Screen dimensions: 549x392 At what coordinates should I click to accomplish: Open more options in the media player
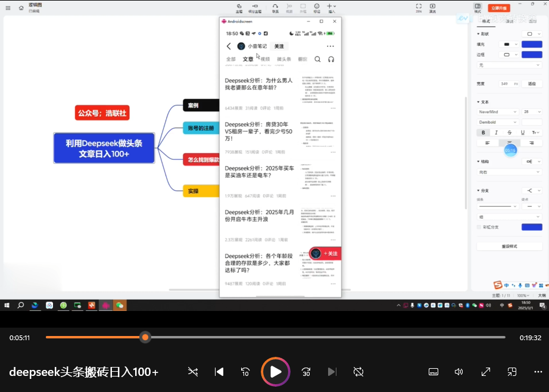click(x=538, y=372)
